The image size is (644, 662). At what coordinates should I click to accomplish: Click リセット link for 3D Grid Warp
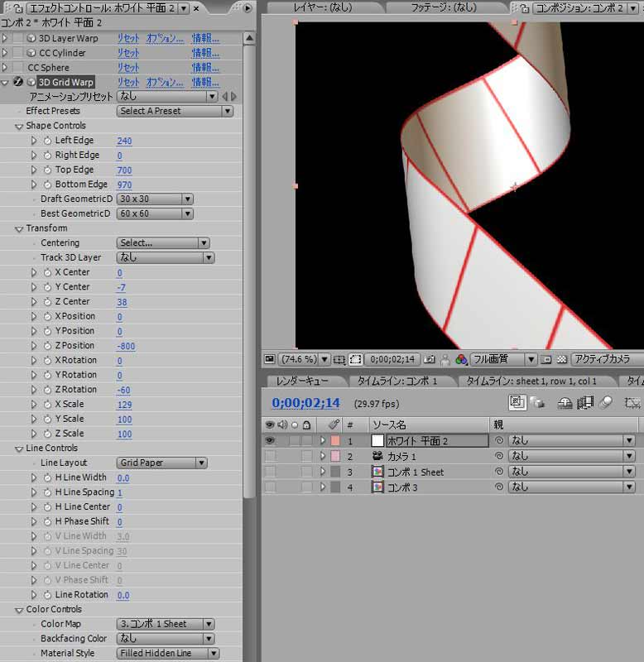pyautogui.click(x=128, y=82)
